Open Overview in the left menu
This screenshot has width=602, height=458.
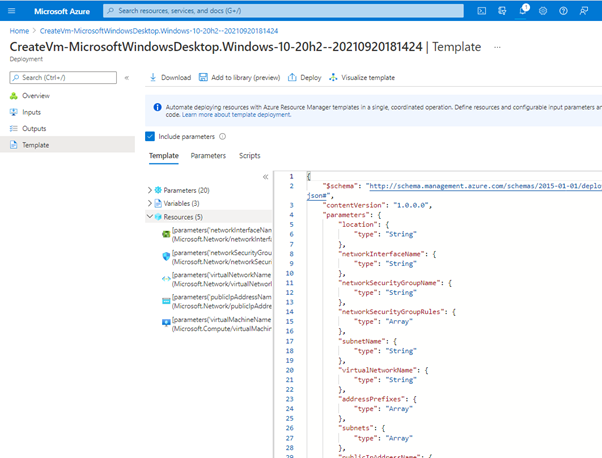[36, 95]
